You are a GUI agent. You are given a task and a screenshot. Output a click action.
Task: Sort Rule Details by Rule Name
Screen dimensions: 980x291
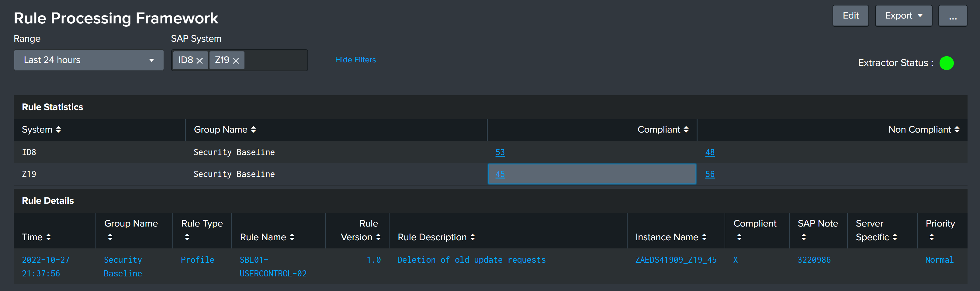267,237
